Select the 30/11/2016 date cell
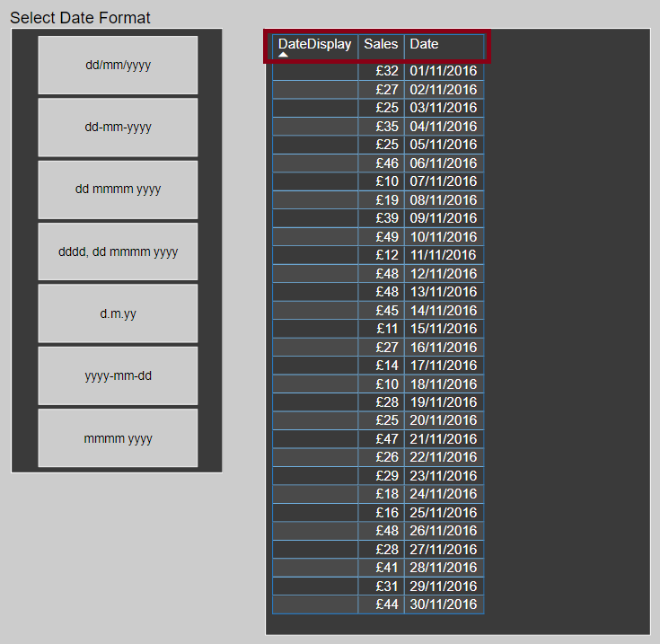The width and height of the screenshot is (660, 644). 444,604
